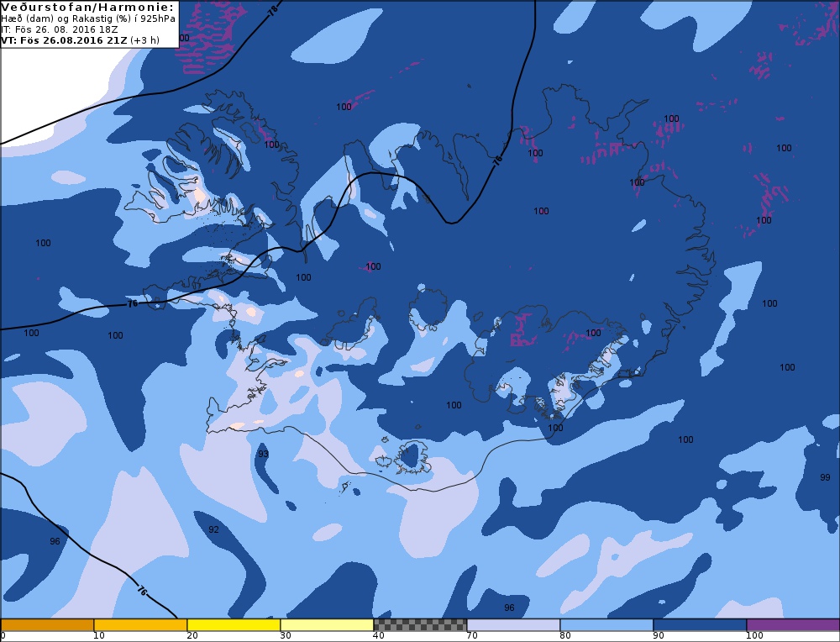
Task: Select the 'VT: Fös 26.08.2016 21Z' valid time
Action: click(x=65, y=40)
